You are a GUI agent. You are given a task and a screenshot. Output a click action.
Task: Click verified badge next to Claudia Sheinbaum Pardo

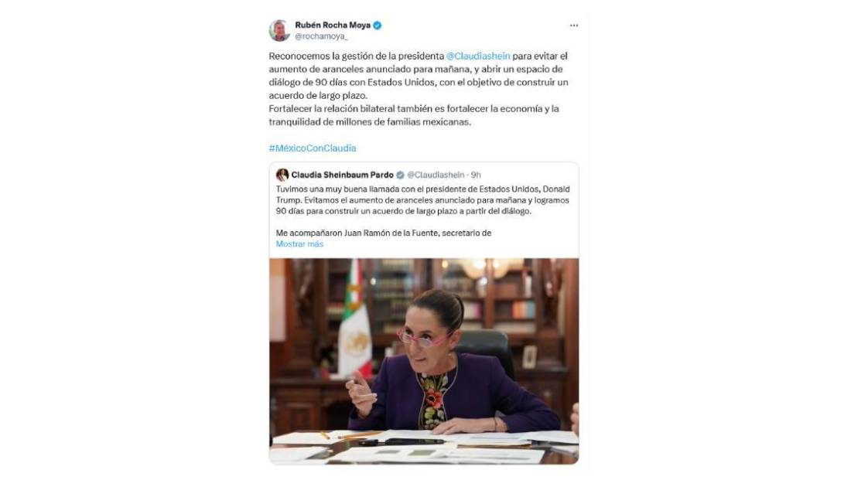(x=400, y=175)
